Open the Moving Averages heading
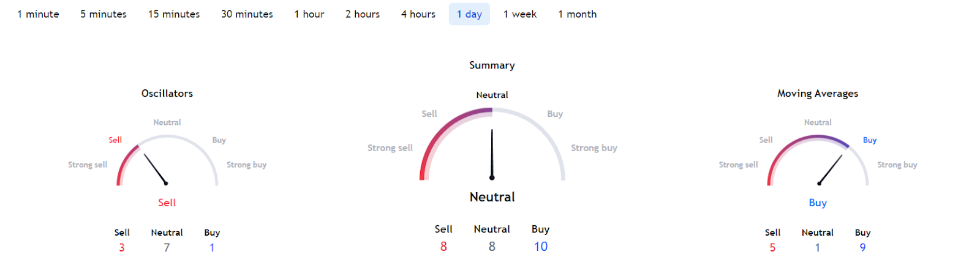This screenshot has height=265, width=980. point(818,94)
